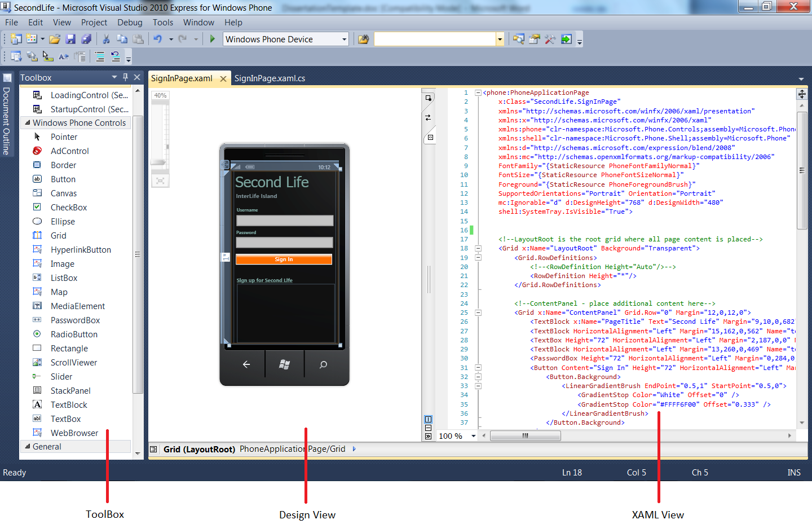Select the PasswordBox control in Toolbox

(x=76, y=320)
